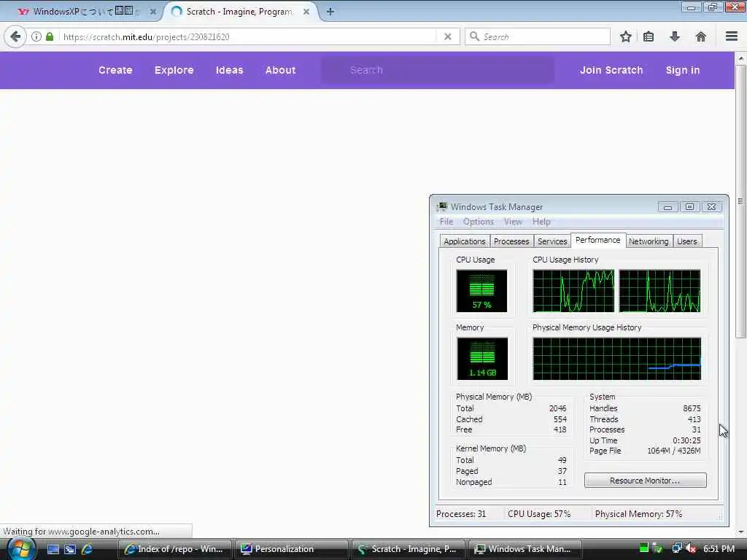Click the 6:51 PM clock
This screenshot has width=747, height=560.
[x=719, y=549]
